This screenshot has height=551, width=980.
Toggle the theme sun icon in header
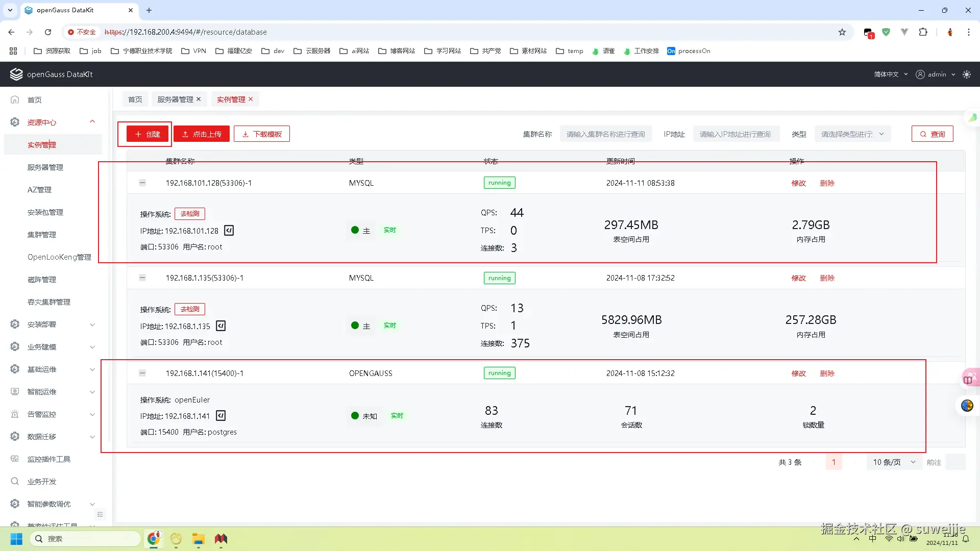click(x=966, y=74)
